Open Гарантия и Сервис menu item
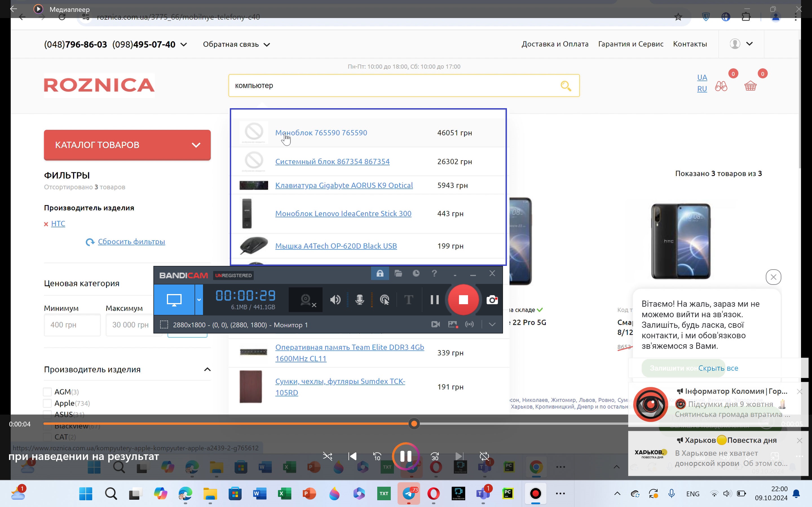This screenshot has width=812, height=507. point(630,44)
